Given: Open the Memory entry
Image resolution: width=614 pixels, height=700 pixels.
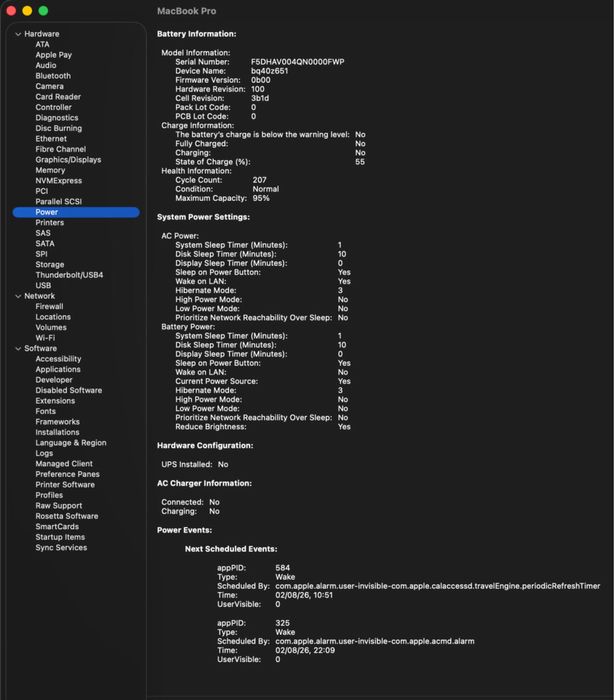Looking at the screenshot, I should point(50,170).
